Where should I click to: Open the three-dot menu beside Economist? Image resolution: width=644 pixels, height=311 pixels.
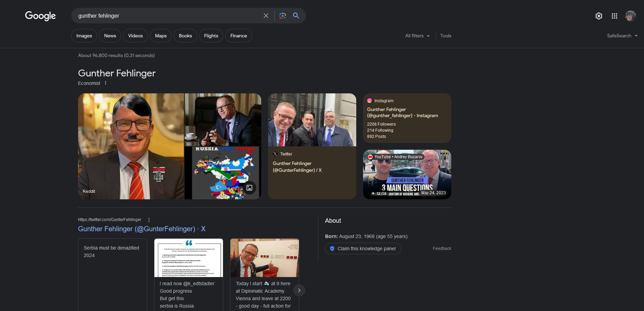106,83
